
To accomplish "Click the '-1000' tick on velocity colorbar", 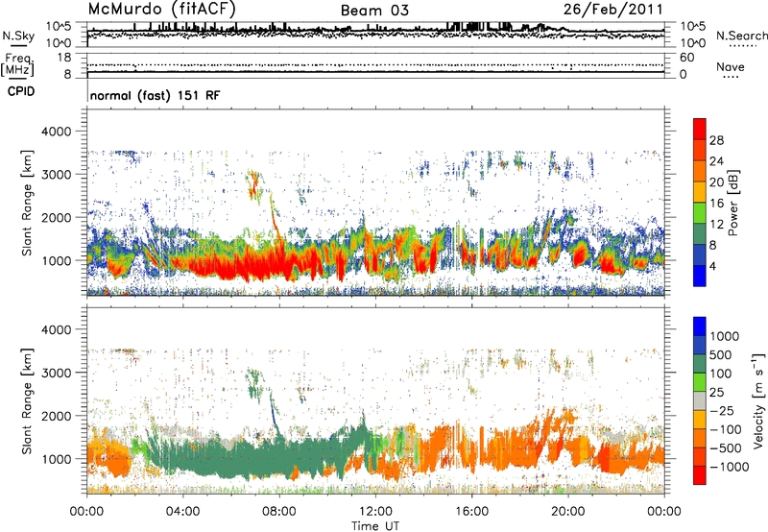I will (729, 467).
